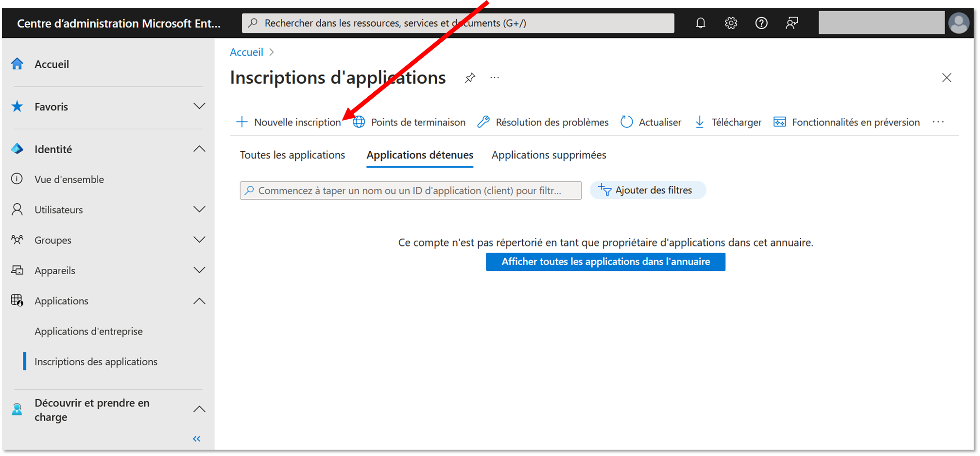Select Applications détenues tab
The width and height of the screenshot is (980, 456).
[x=420, y=155]
